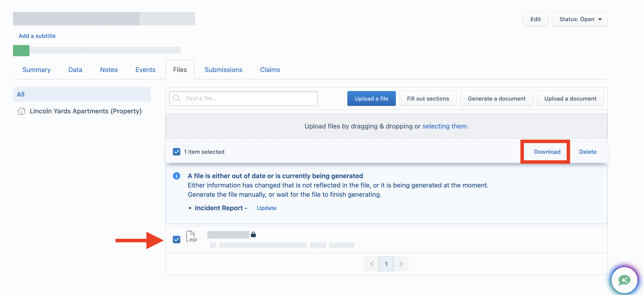This screenshot has height=295, width=644.
Task: Go to the next page of files
Action: click(401, 264)
